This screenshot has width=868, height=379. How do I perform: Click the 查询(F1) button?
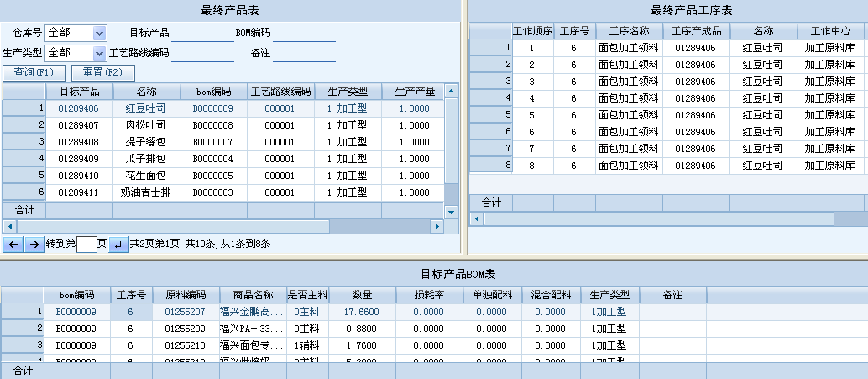[x=34, y=72]
